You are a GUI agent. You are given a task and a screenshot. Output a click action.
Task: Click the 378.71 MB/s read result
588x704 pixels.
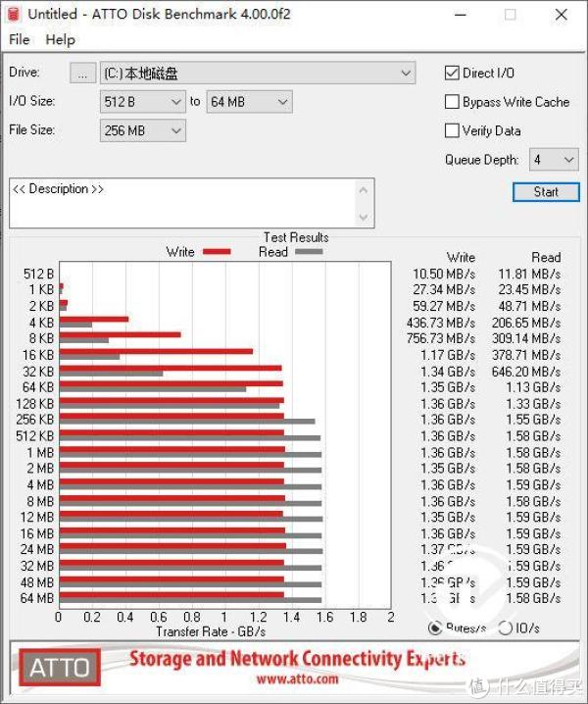click(526, 355)
